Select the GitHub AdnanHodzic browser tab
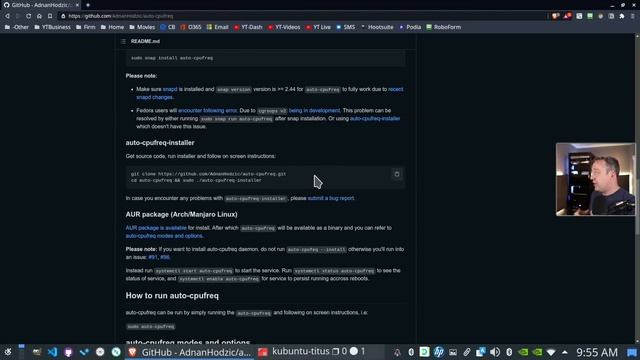The image size is (640, 360). 41,5
